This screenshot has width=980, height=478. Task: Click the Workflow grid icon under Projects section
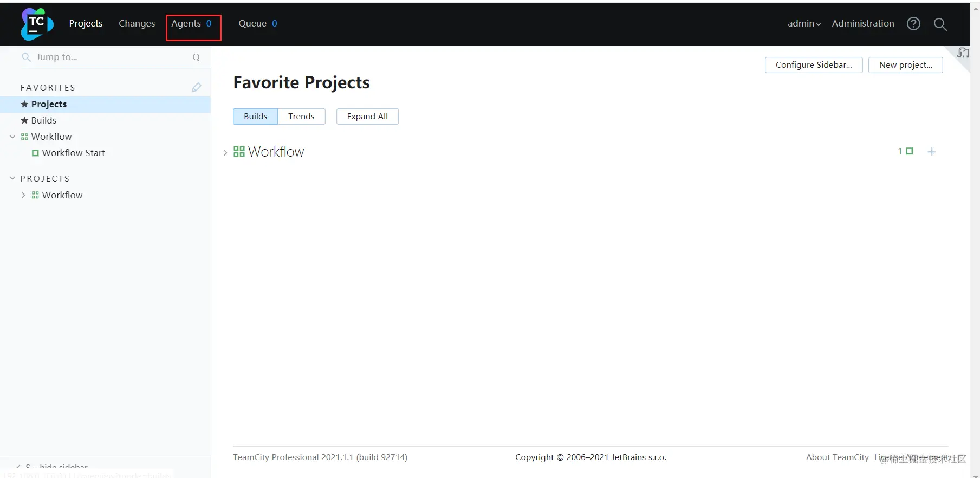pos(35,195)
